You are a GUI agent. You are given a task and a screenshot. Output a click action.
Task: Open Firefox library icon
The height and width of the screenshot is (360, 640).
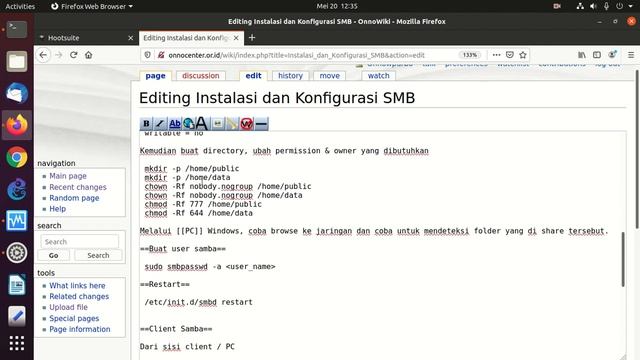[582, 55]
